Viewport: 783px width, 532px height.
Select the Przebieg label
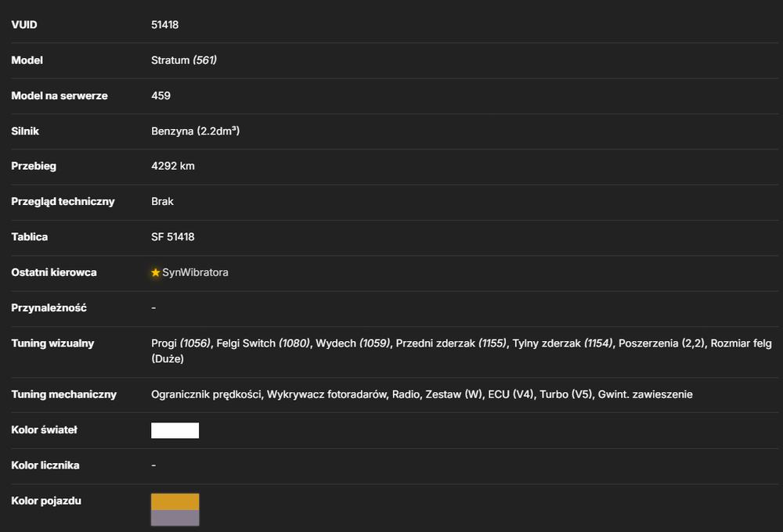(x=34, y=166)
